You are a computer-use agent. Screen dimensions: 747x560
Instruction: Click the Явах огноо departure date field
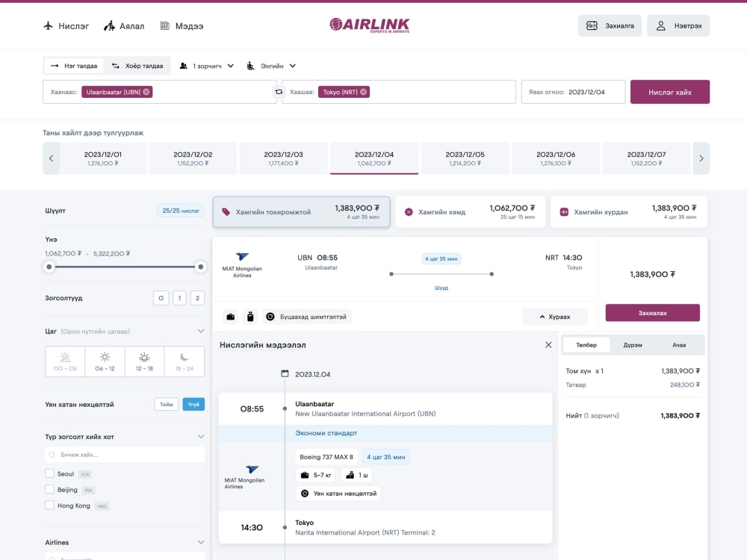(573, 92)
